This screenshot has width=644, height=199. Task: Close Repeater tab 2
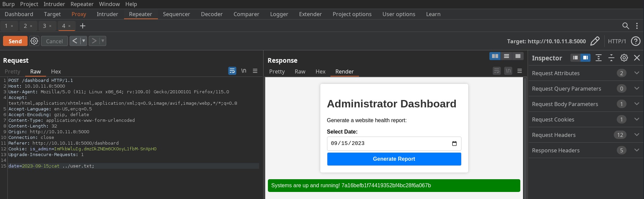point(31,26)
